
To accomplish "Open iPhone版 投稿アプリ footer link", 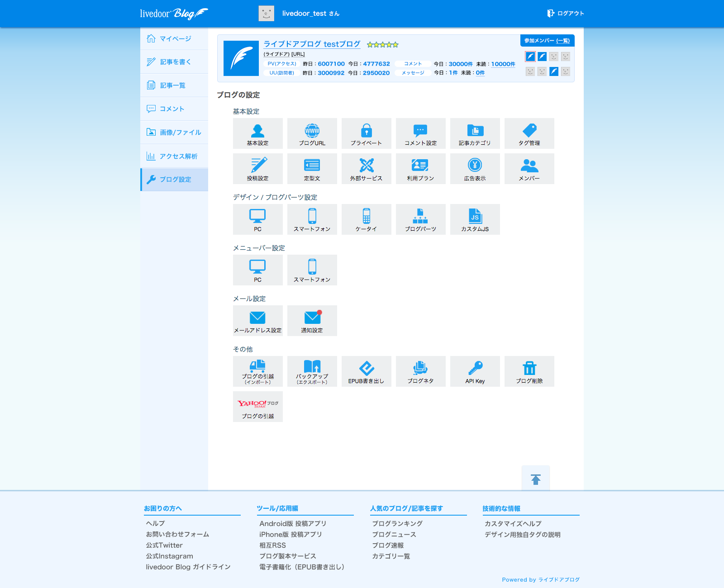I will pyautogui.click(x=291, y=534).
